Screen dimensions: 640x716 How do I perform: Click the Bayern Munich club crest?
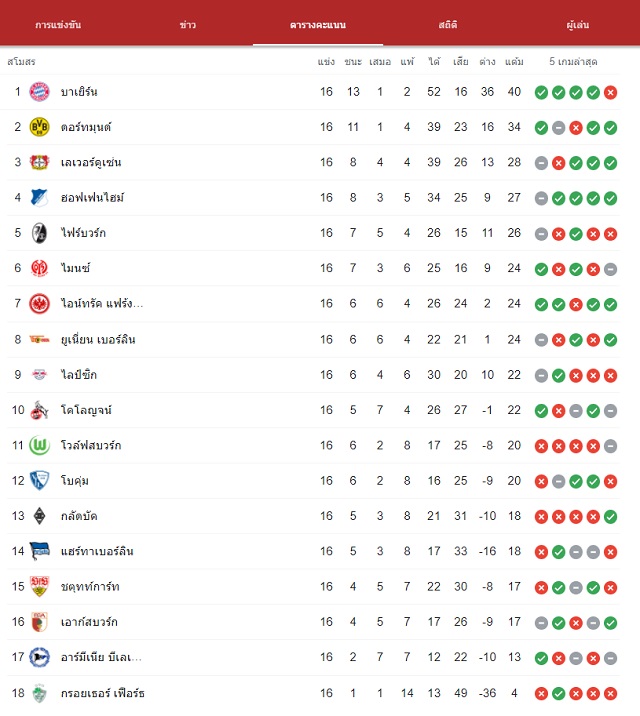[39, 92]
